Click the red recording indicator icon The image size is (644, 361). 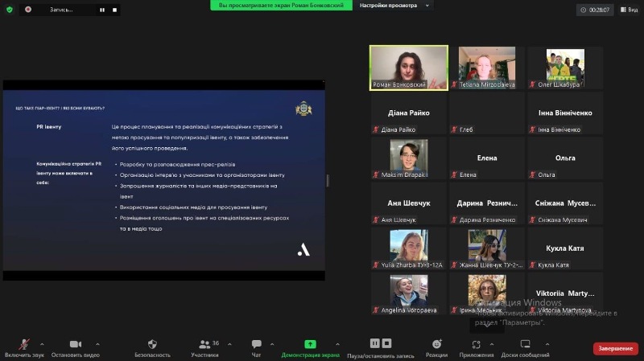(28, 9)
